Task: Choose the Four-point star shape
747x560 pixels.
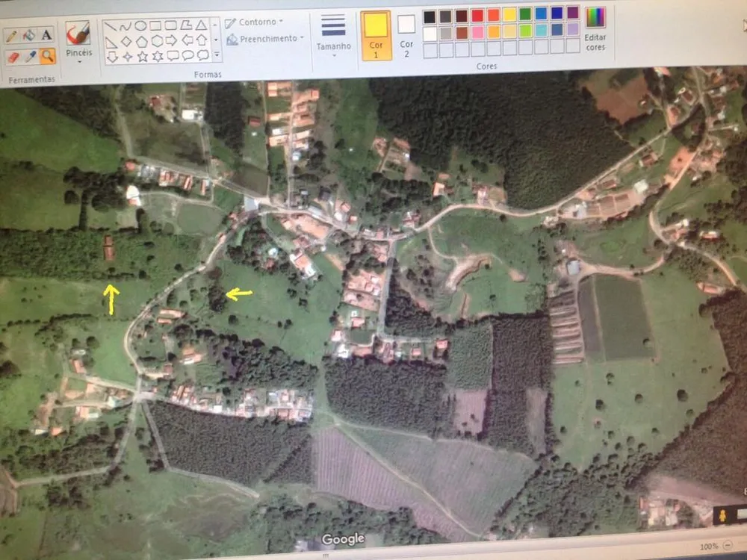Action: click(x=128, y=57)
